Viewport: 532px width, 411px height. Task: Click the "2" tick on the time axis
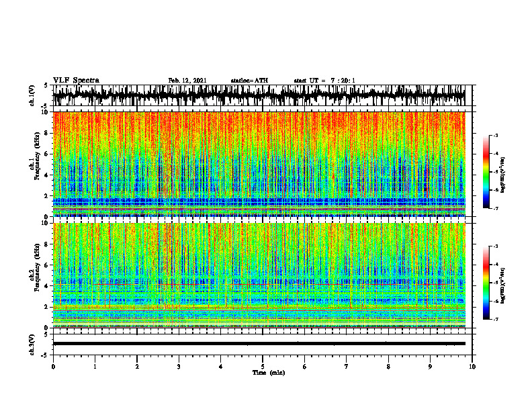(137, 367)
